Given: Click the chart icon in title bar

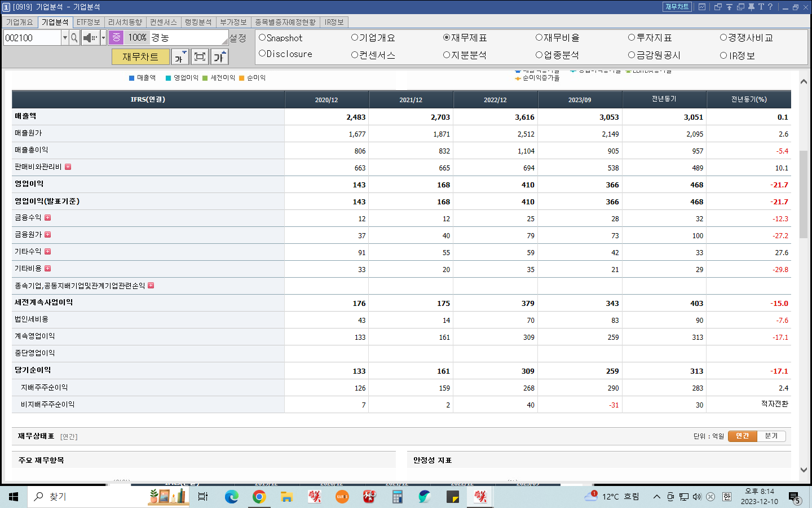Looking at the screenshot, I should click(x=702, y=7).
